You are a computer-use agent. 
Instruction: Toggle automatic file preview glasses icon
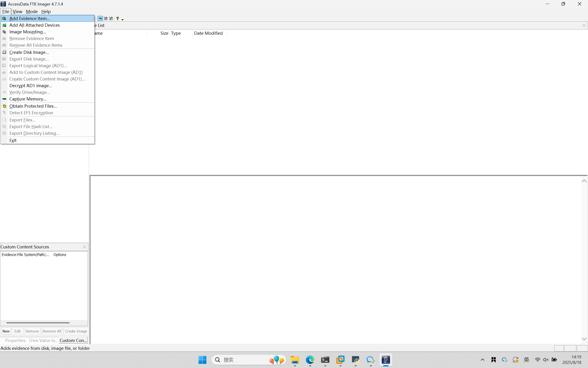pos(100,18)
